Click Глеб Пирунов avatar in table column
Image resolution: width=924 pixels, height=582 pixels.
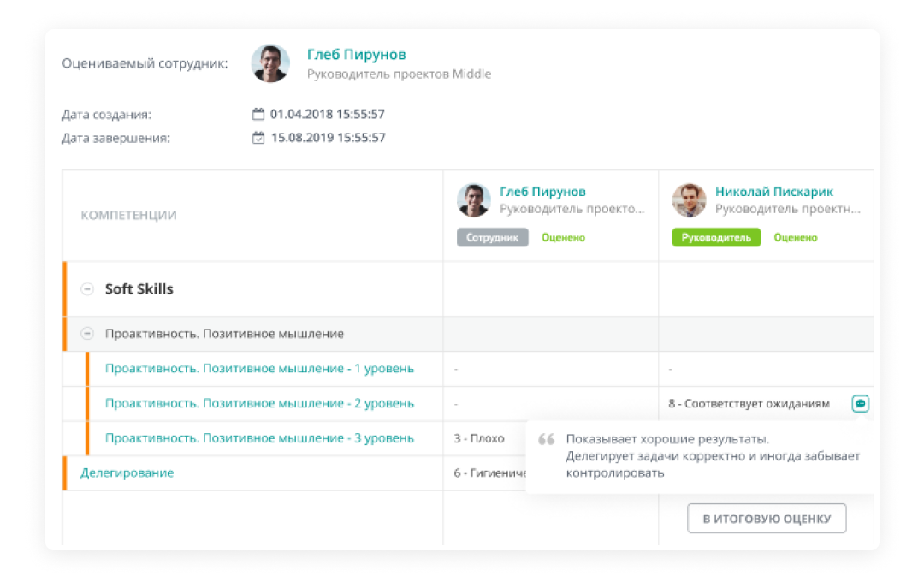tap(474, 200)
